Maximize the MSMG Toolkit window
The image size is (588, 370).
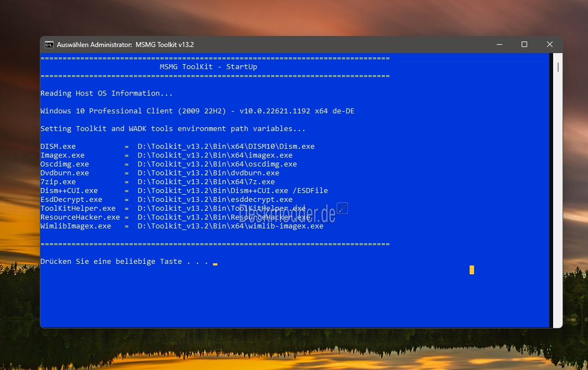[524, 45]
